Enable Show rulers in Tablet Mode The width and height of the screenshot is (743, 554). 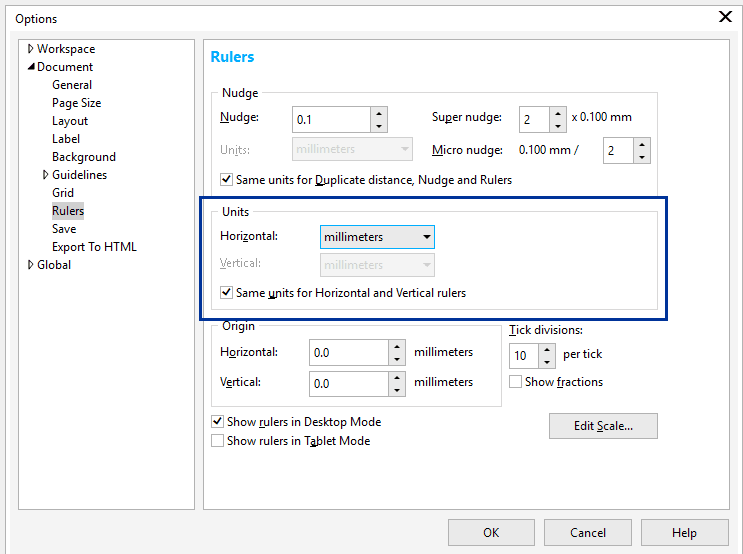click(x=218, y=441)
